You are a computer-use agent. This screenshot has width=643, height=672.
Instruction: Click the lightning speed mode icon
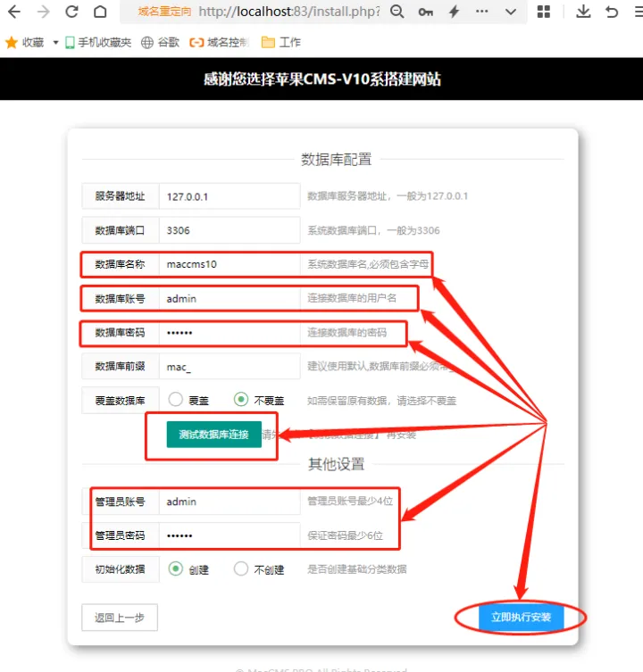pyautogui.click(x=454, y=12)
